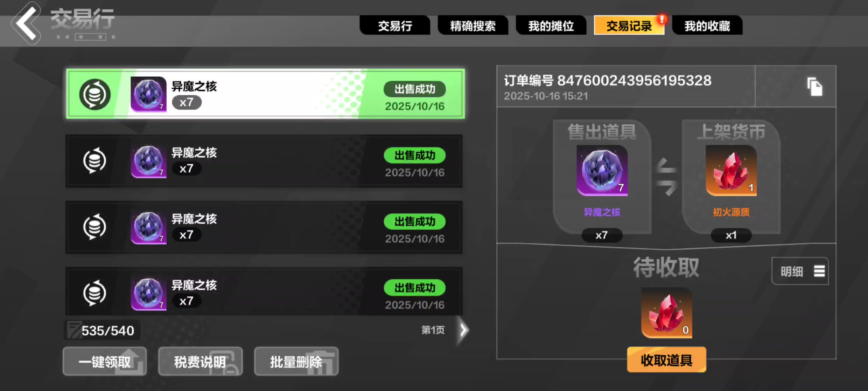Click the 一键领取 button
This screenshot has height=391, width=868.
pos(105,361)
